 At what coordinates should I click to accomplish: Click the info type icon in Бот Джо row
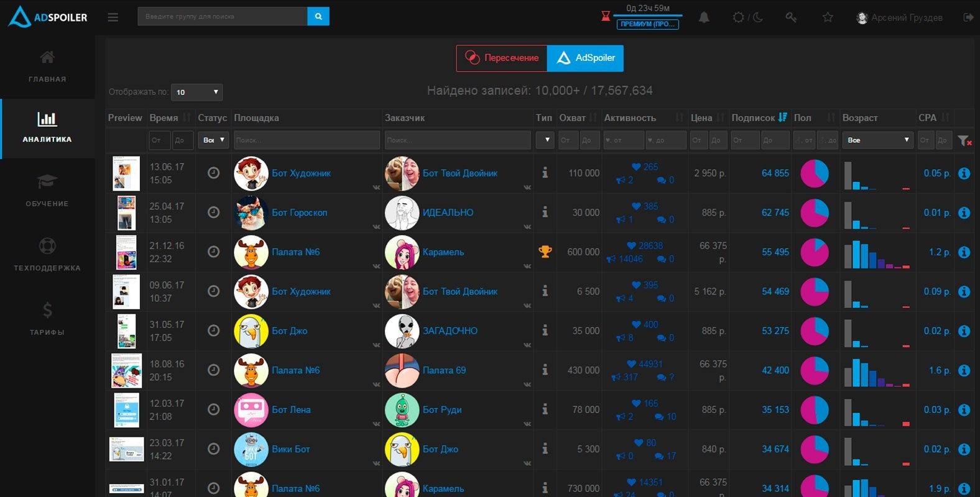(545, 331)
